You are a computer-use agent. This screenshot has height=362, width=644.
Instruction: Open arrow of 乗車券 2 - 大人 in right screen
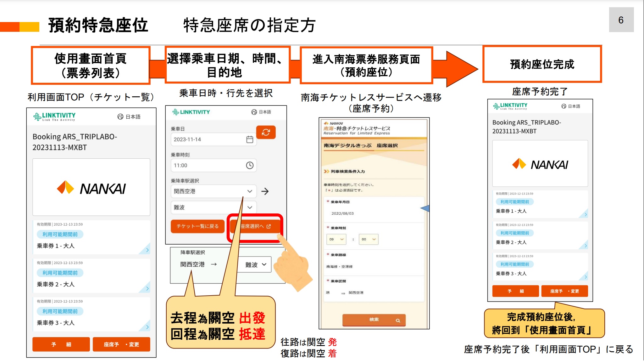click(586, 246)
